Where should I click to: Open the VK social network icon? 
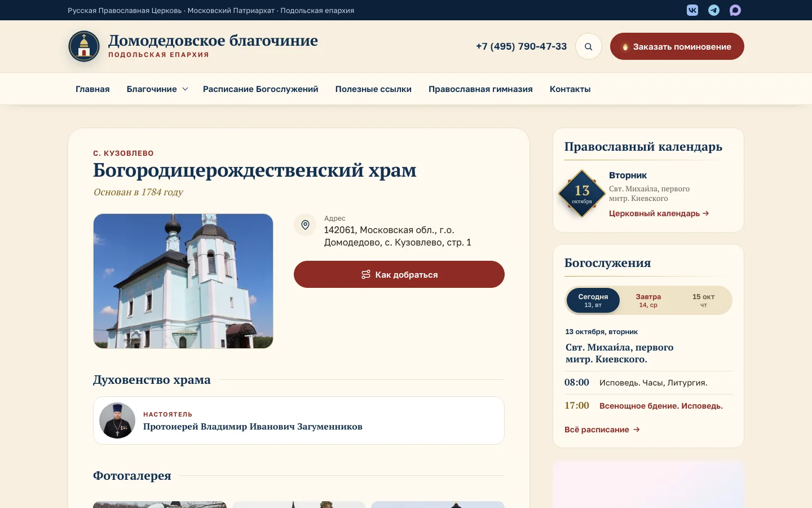(692, 10)
